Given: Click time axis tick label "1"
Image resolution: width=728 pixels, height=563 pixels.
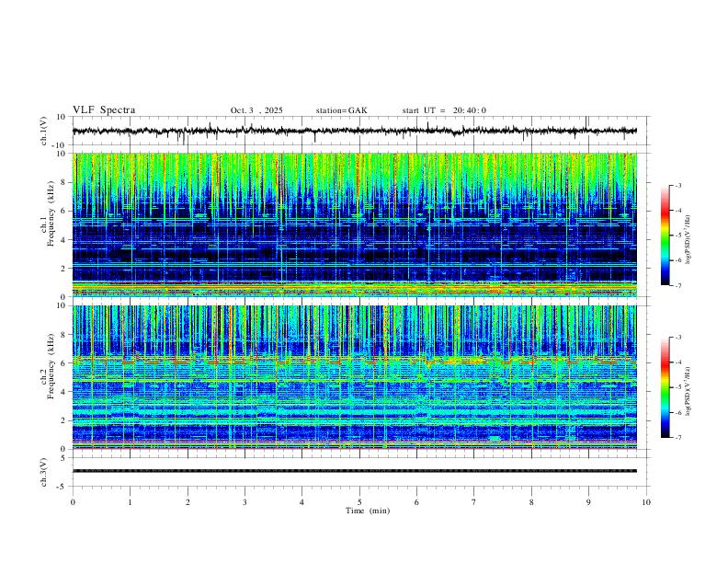Looking at the screenshot, I should tap(130, 502).
